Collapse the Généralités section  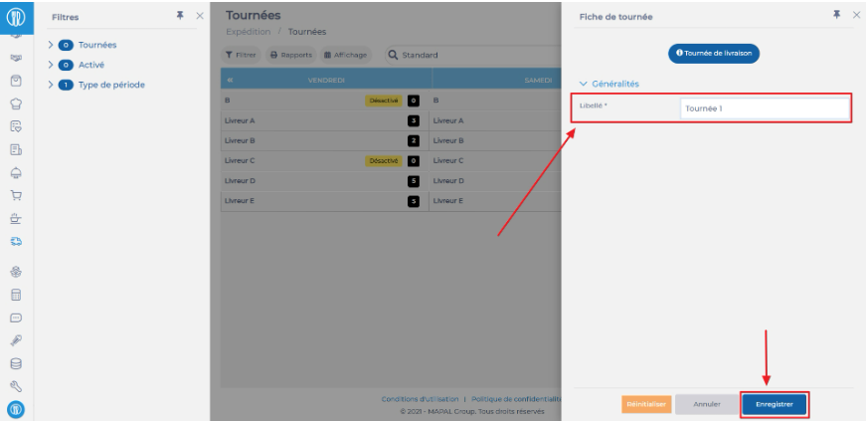pos(584,84)
